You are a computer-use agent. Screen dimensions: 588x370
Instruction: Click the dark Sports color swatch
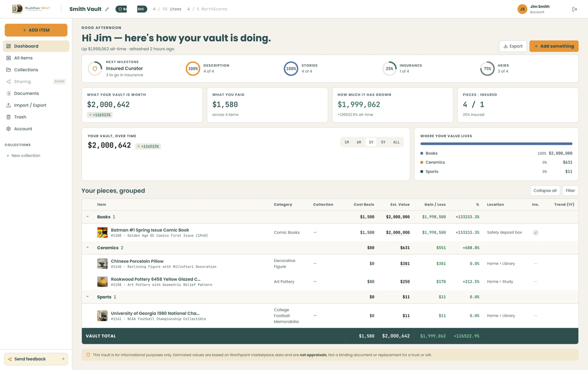coord(422,172)
